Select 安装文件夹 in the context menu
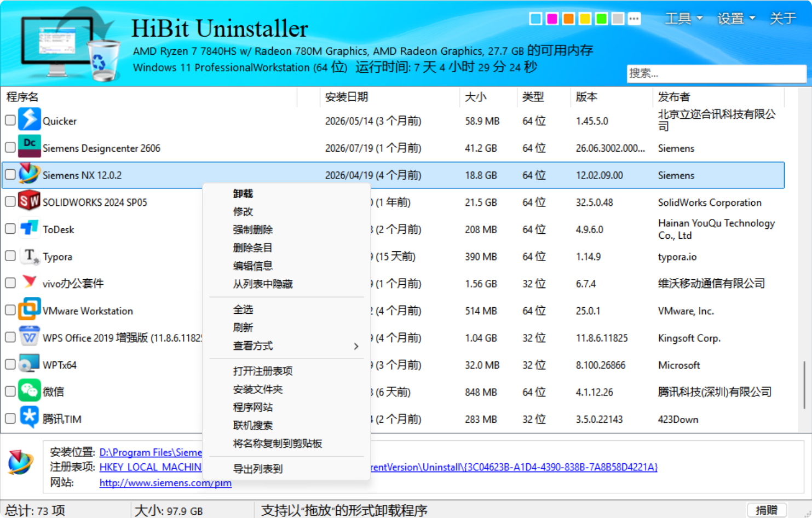Viewport: 812px width, 518px height. [286, 389]
